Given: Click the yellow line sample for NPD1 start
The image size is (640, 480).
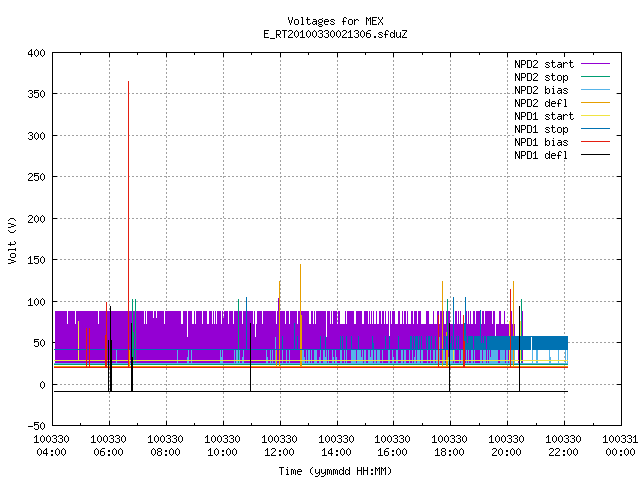Looking at the screenshot, I should point(595,116).
